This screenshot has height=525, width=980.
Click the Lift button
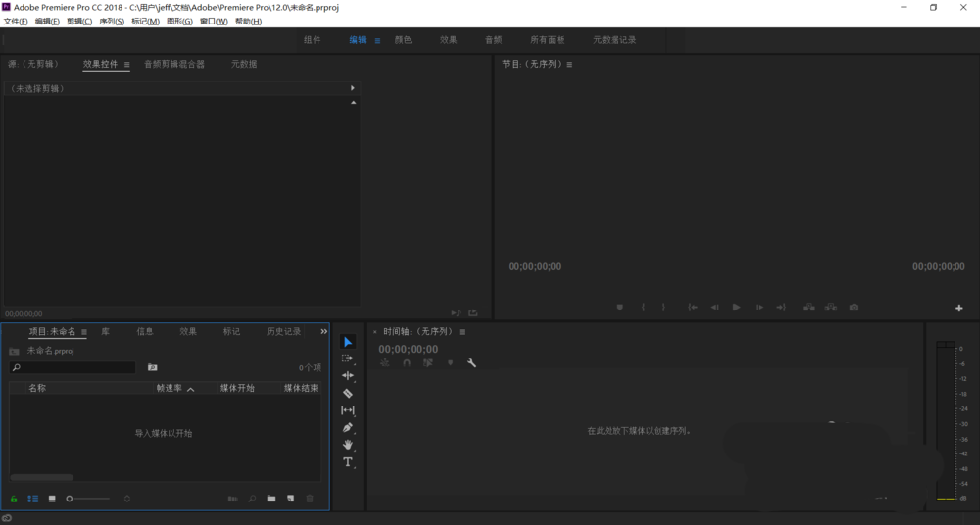pos(808,308)
